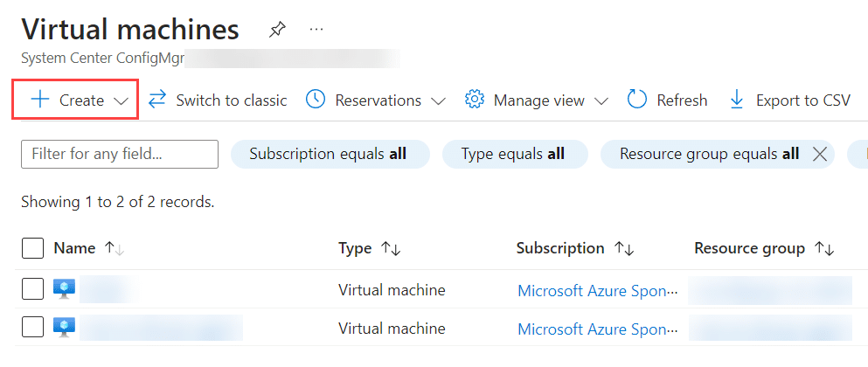The width and height of the screenshot is (868, 367).
Task: Click the second row's Virtual machine type cell
Action: pyautogui.click(x=392, y=328)
